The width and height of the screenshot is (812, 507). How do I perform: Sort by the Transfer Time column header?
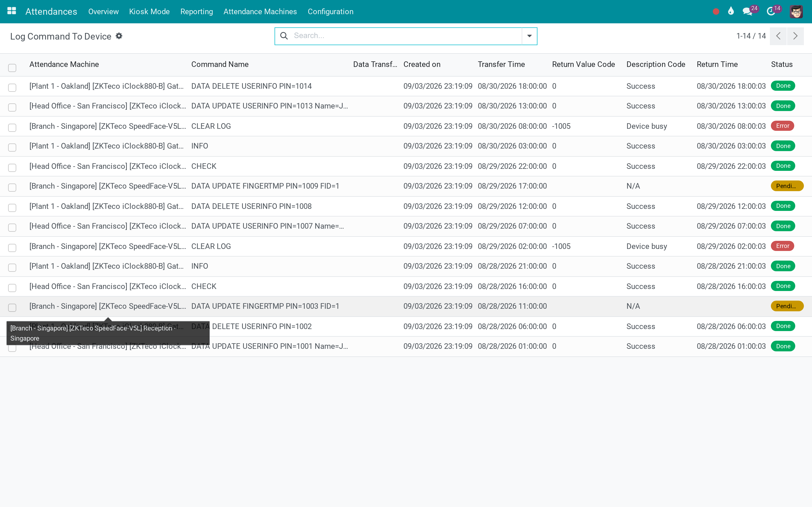[x=501, y=64]
